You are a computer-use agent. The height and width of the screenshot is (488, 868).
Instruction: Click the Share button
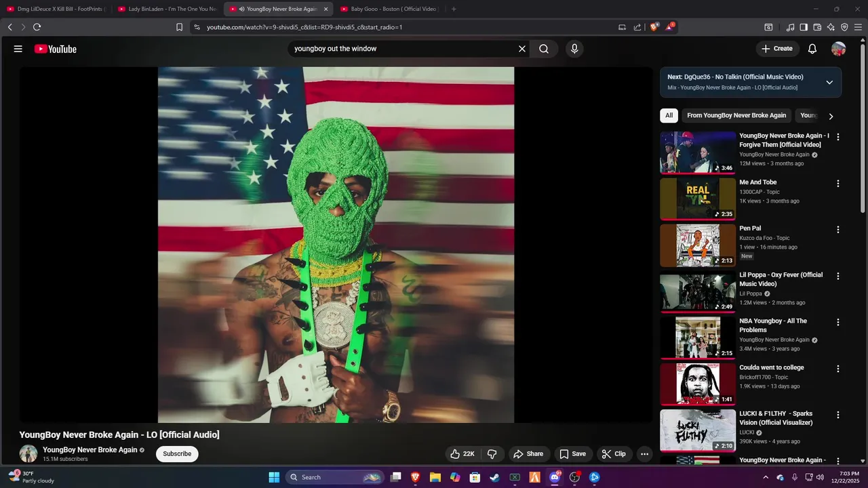coord(528,454)
